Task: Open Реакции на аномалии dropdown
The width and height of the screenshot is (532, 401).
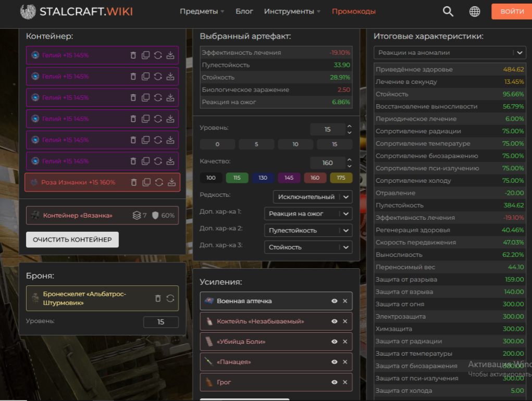Action: 450,53
